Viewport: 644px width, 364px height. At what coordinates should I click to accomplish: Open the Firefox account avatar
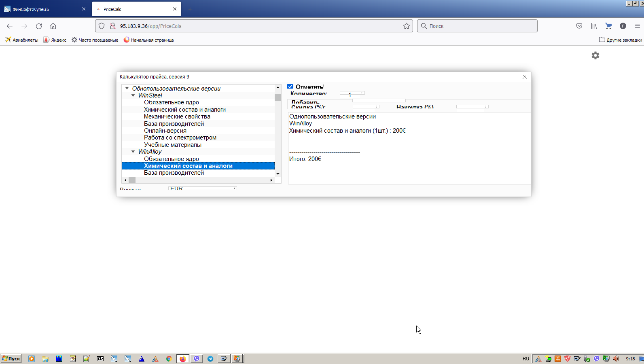point(623,26)
